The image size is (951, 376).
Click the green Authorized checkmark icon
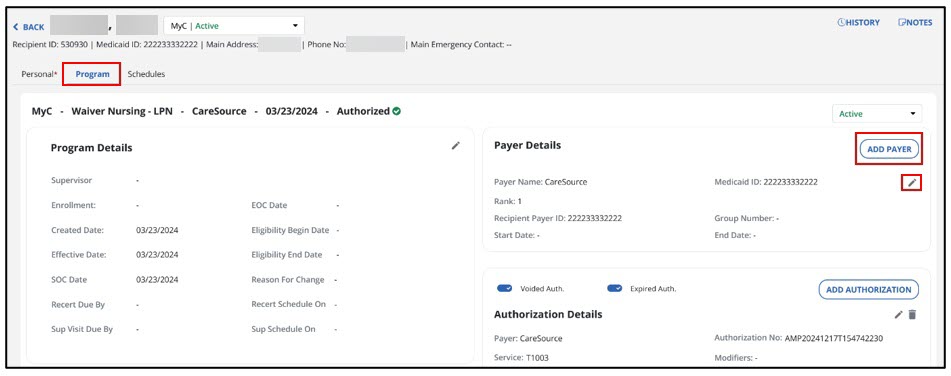click(396, 111)
